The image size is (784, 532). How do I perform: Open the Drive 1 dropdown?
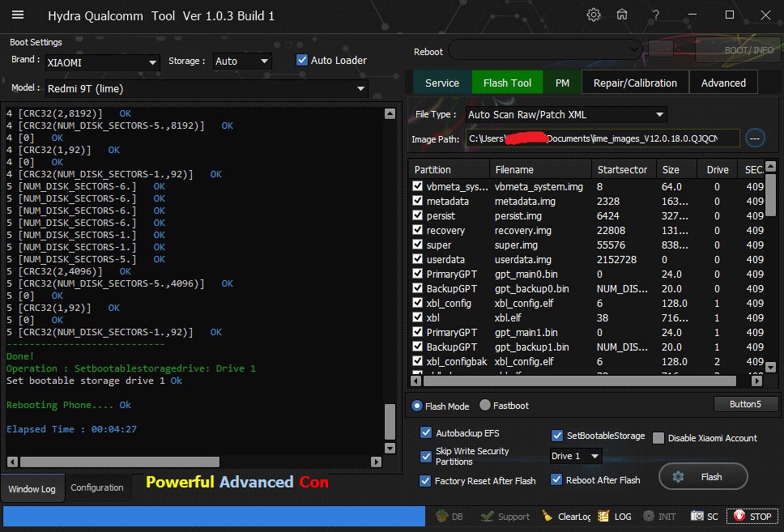coord(576,456)
